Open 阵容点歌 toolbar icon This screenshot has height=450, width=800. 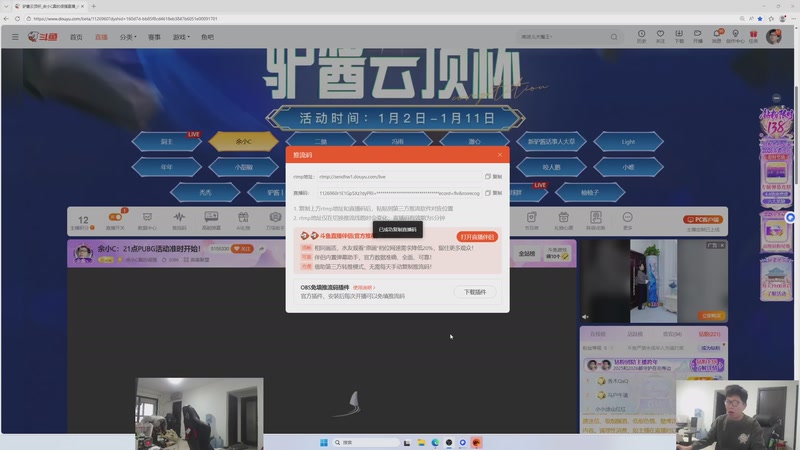(595, 221)
